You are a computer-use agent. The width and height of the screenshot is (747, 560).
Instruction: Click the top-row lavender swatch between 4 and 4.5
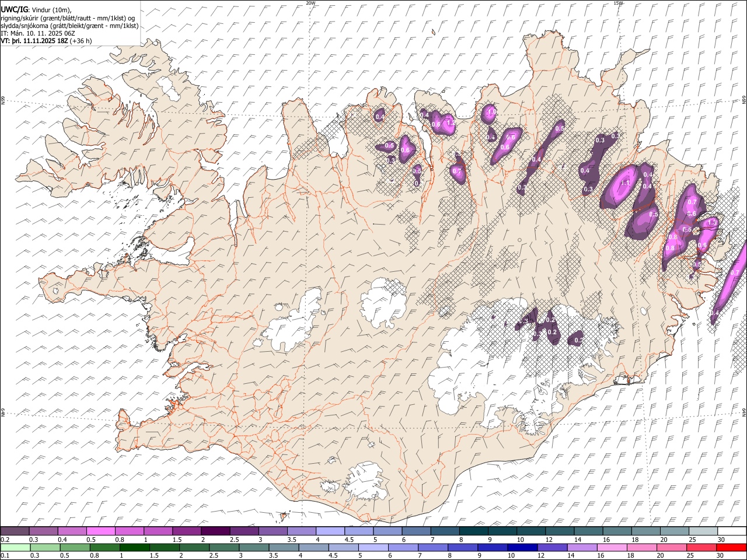coord(330,531)
